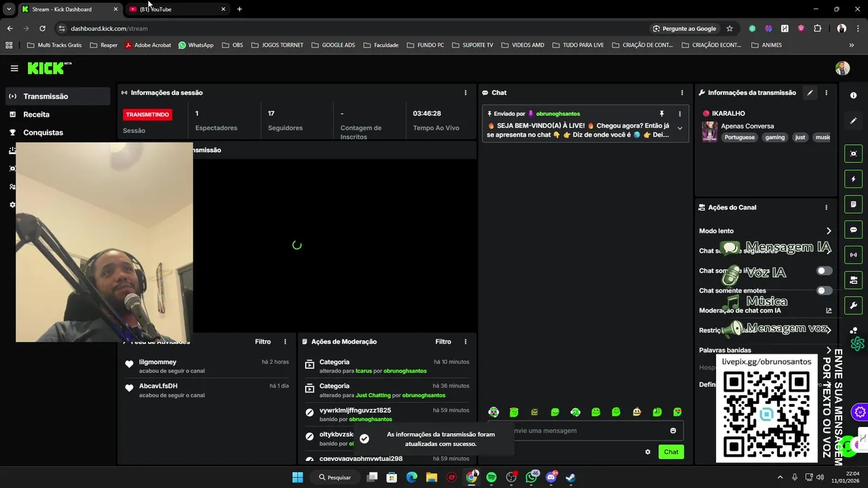Open the AI chat moderation external link icon
868x488 pixels.
(x=829, y=310)
